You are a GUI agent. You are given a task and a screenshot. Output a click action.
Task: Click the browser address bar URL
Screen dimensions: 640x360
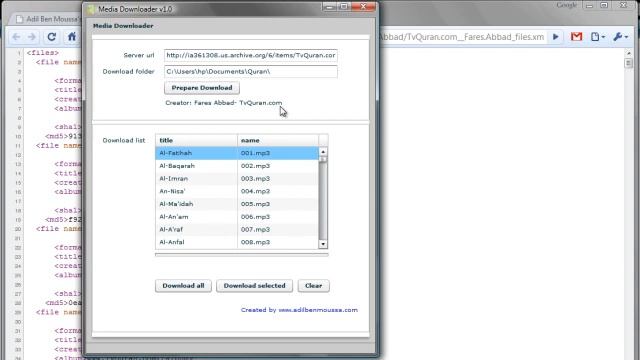[x=462, y=37]
